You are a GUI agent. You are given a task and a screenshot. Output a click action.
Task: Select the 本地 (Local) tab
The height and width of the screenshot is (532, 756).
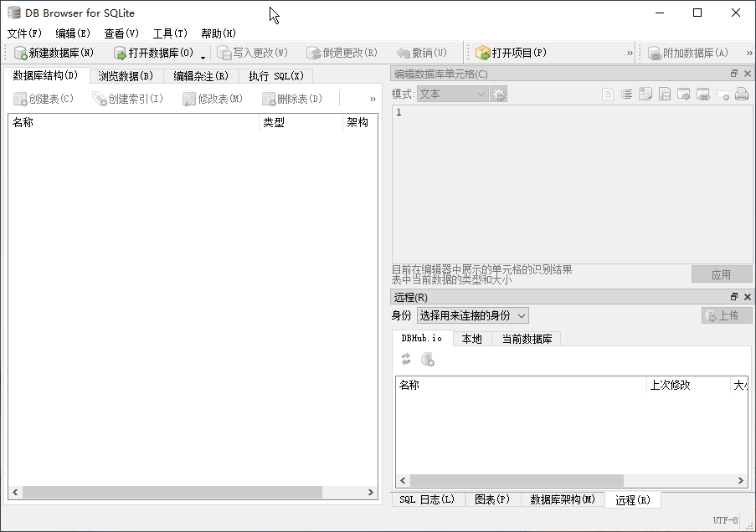tap(472, 339)
